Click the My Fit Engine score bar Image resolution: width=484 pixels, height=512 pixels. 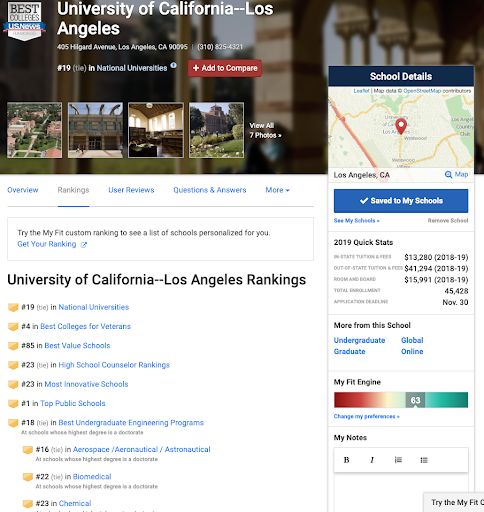tap(401, 400)
